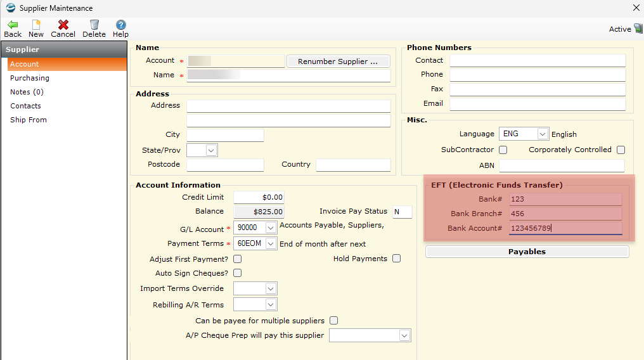Tick the SubContractor checkbox
This screenshot has width=644, height=360.
pyautogui.click(x=503, y=150)
